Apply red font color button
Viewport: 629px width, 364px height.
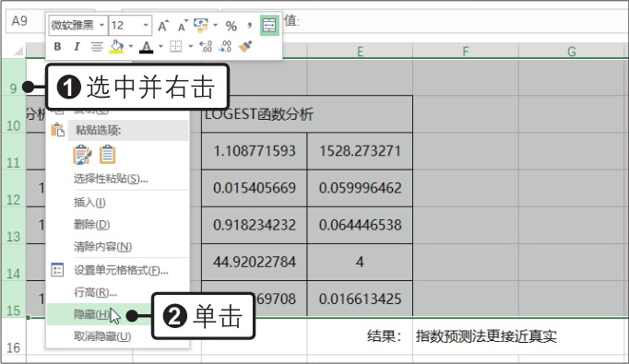(x=147, y=47)
